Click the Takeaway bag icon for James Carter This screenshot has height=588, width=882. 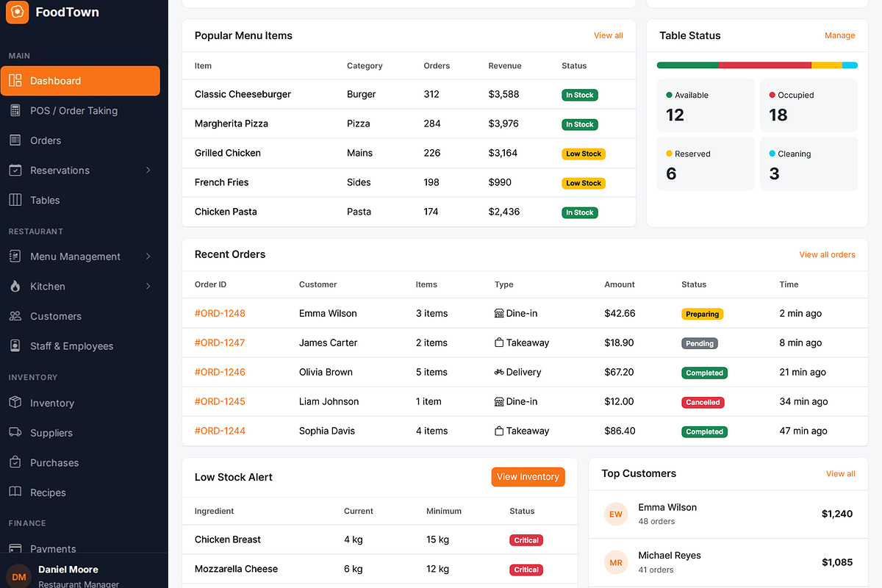[499, 343]
